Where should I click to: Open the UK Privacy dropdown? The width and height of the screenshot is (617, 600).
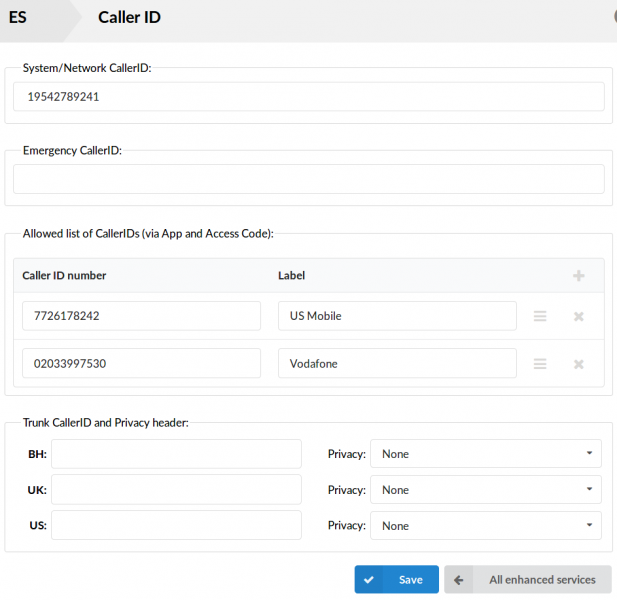[486, 489]
